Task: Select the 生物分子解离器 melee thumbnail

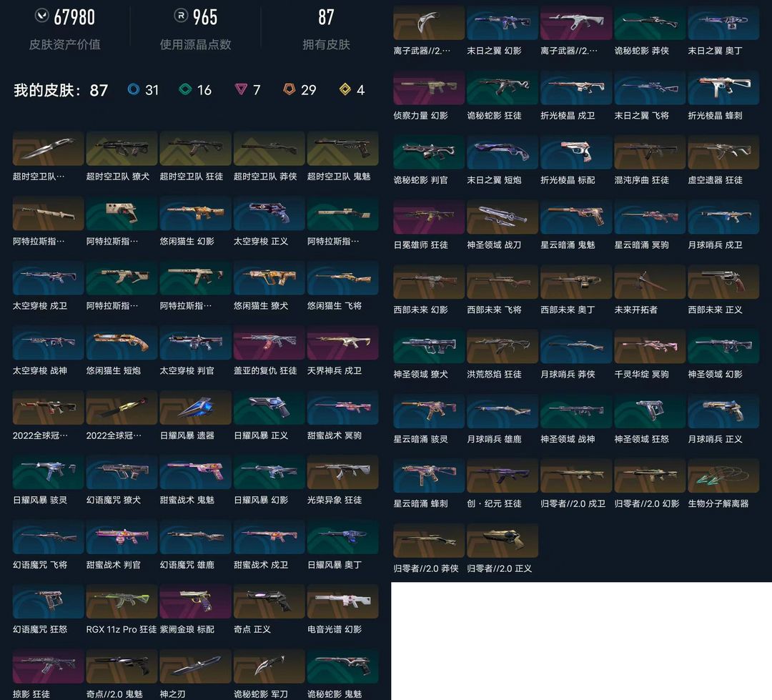Action: click(x=723, y=476)
